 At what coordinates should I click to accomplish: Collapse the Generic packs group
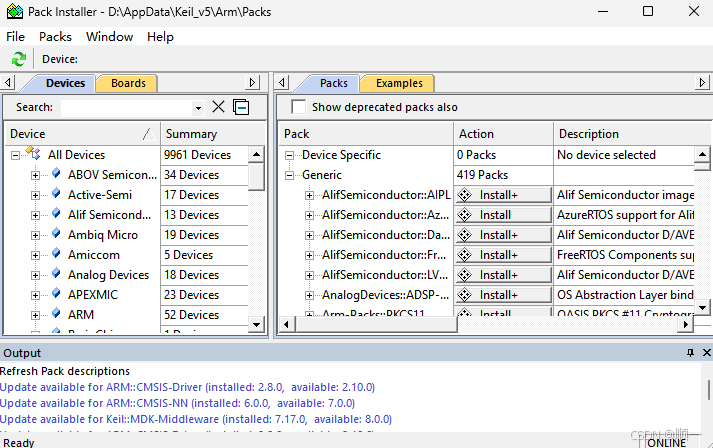[x=289, y=175]
